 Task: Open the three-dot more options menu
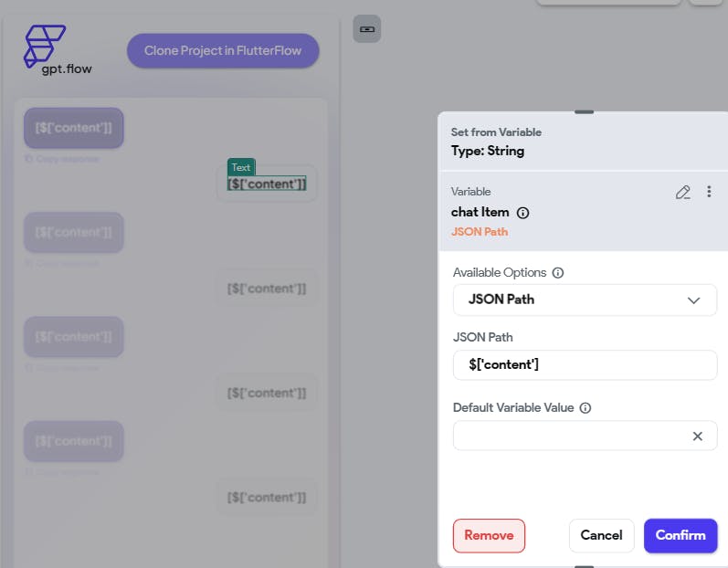point(709,192)
